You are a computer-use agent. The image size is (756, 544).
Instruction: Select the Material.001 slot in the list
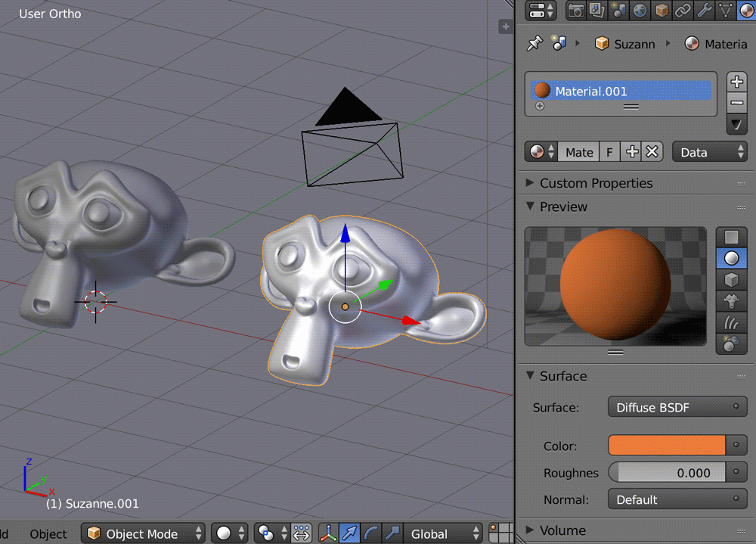(x=621, y=91)
